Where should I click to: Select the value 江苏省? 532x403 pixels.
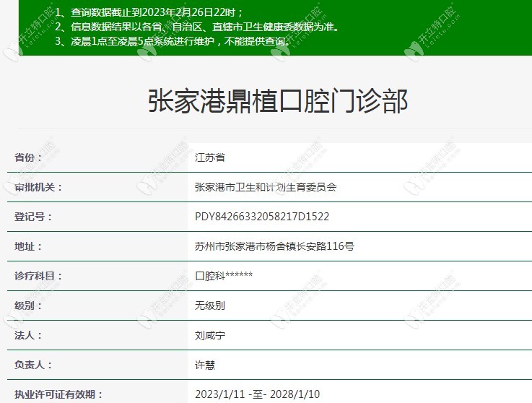pos(210,157)
